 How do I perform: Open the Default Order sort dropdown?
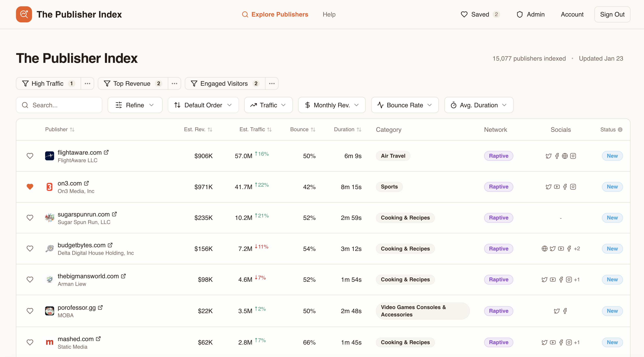tap(203, 105)
